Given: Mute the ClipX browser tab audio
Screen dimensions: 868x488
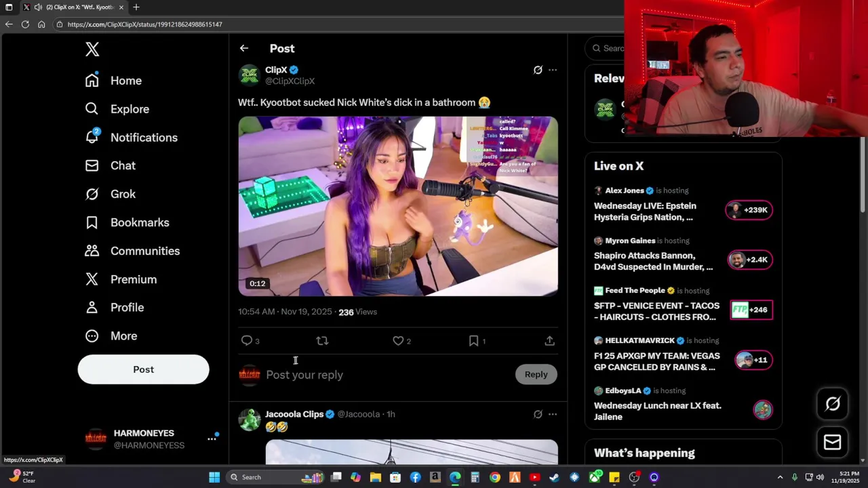Looking at the screenshot, I should pos(39,7).
